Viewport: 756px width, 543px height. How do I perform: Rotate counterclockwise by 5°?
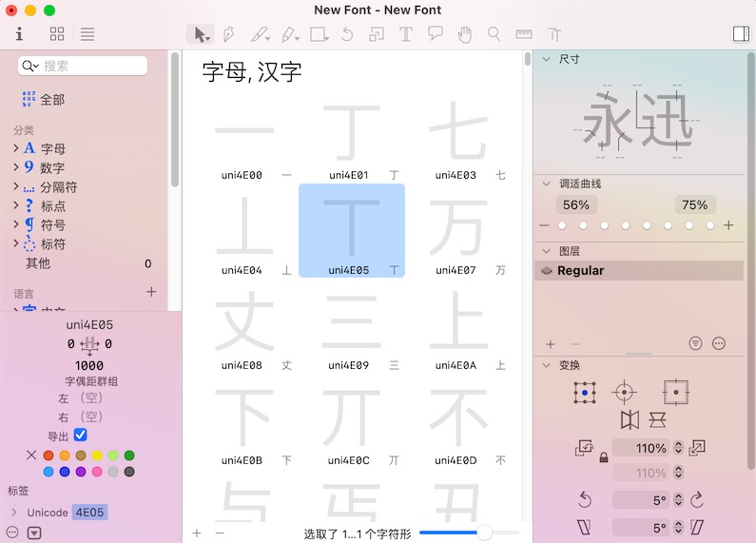(585, 499)
